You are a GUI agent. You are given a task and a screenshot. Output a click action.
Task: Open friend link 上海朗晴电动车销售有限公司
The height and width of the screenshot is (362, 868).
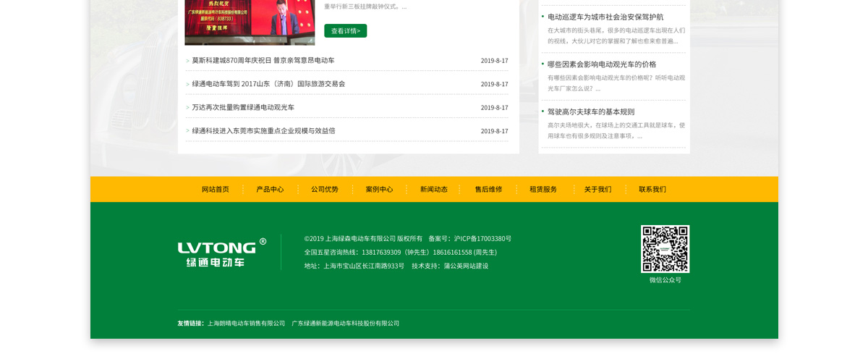tap(247, 324)
